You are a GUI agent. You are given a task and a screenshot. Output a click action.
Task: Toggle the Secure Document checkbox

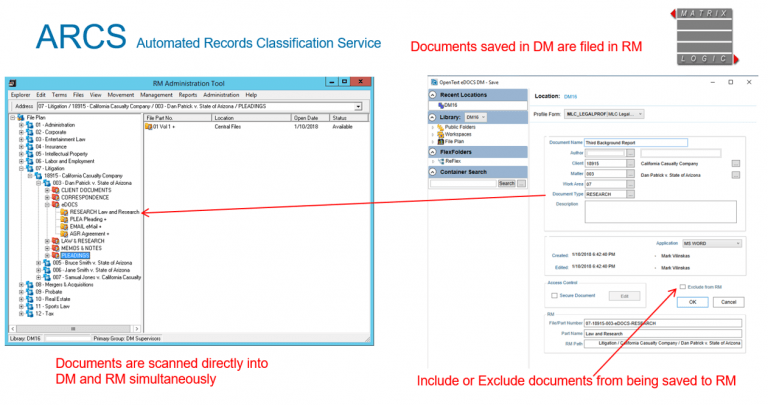[554, 295]
